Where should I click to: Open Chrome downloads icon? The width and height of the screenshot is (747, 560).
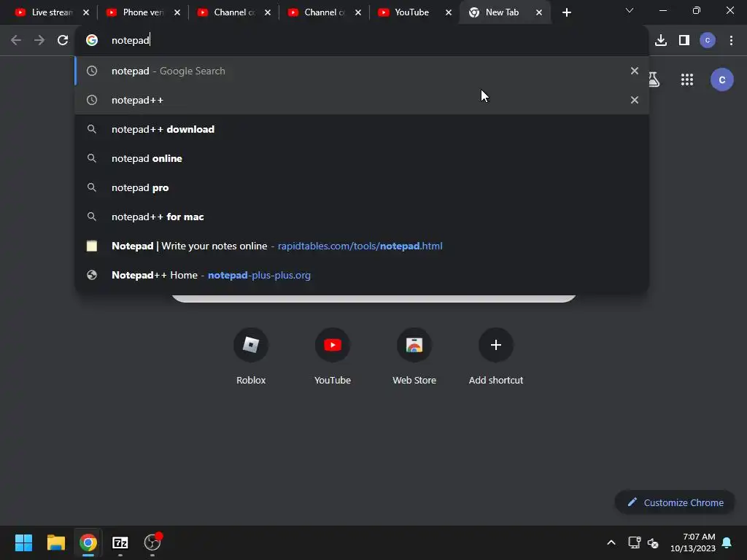(x=661, y=41)
